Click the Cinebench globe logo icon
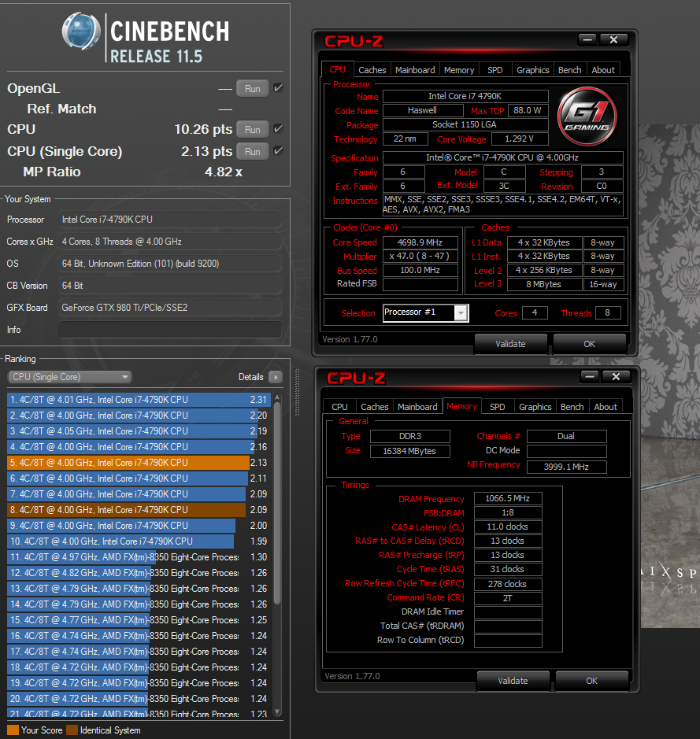Screen dimensions: 700x739 tap(81, 31)
